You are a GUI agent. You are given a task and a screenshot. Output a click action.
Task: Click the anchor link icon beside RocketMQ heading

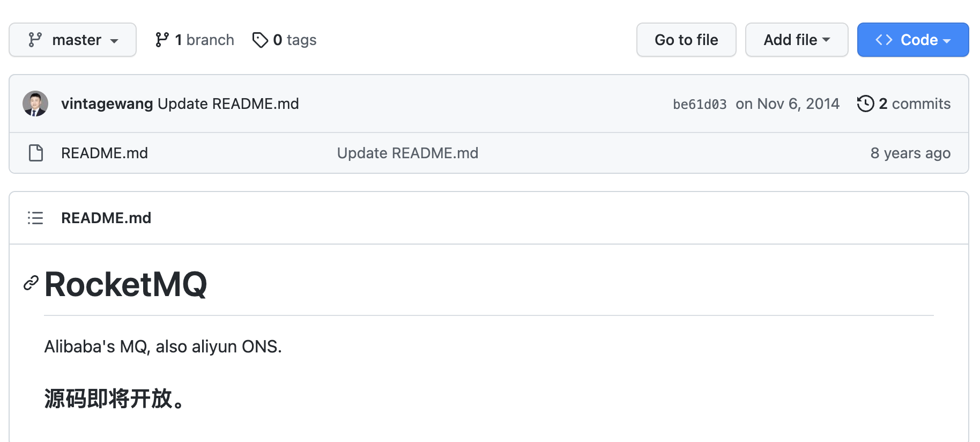(31, 283)
